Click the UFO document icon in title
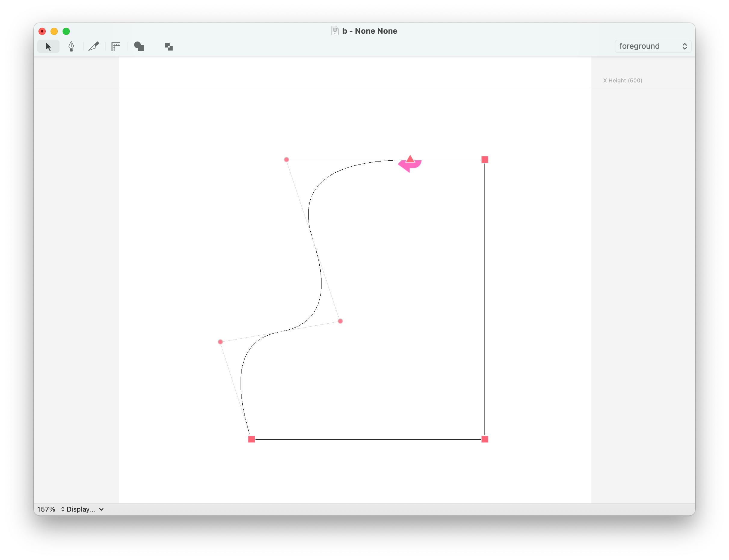Screen dimensions: 729x560 335,31
